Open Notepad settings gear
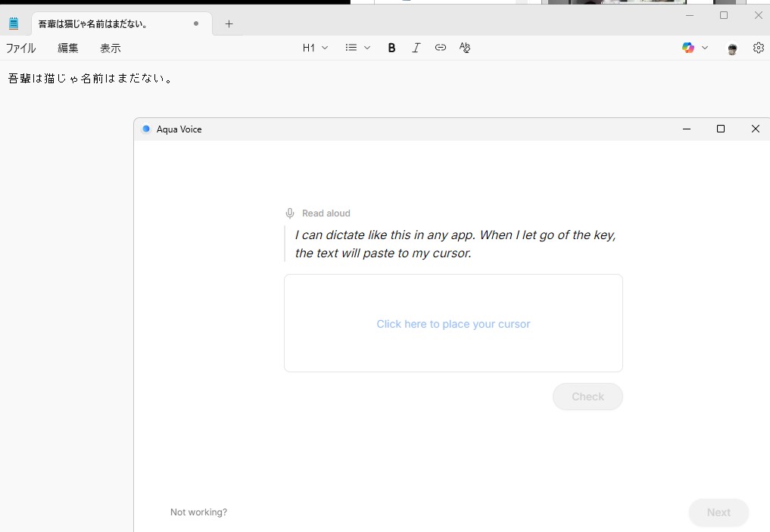Image resolution: width=770 pixels, height=532 pixels. 758,48
